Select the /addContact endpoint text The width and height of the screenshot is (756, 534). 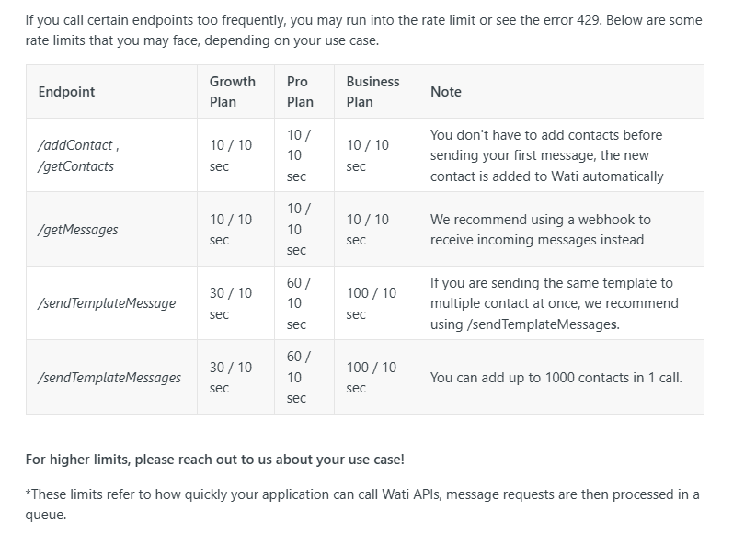[75, 145]
